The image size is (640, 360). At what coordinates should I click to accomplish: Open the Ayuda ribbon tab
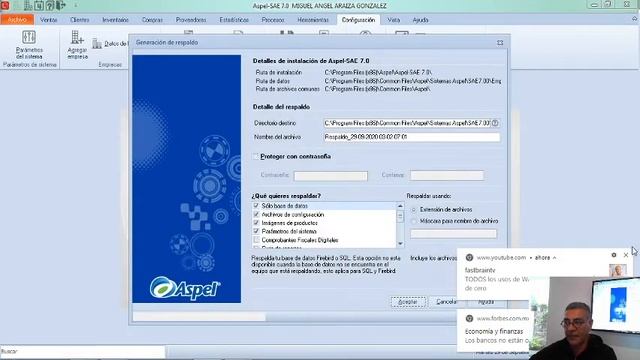pyautogui.click(x=420, y=20)
